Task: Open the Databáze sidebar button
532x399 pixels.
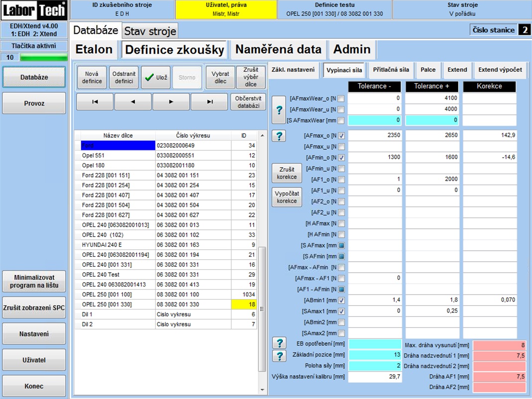Action: point(34,77)
